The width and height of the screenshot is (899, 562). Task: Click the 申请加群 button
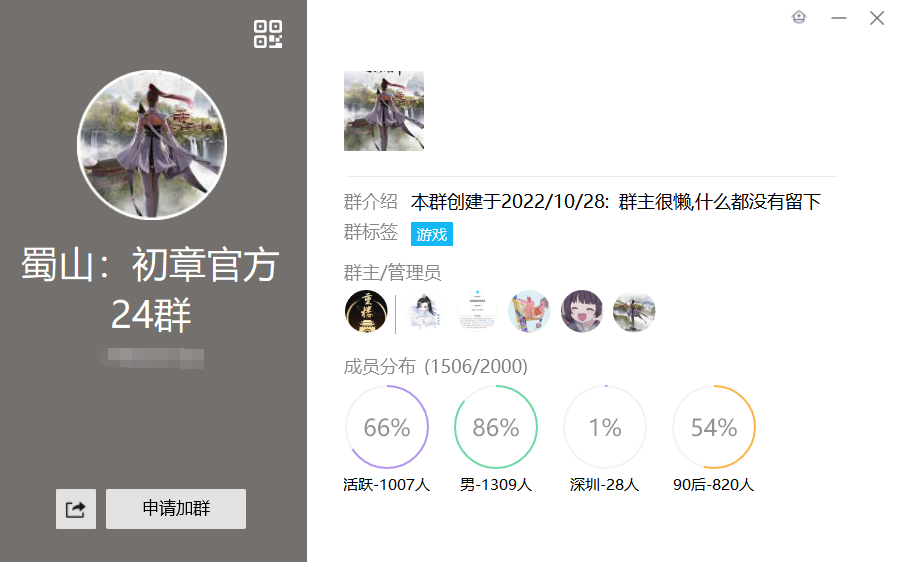pos(176,509)
